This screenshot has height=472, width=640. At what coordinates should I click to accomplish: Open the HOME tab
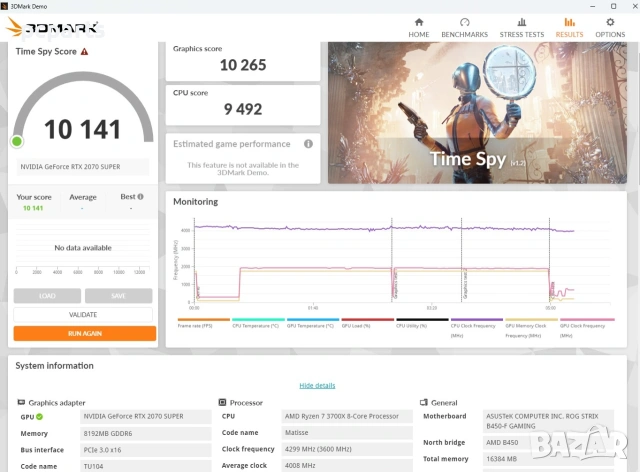[419, 28]
